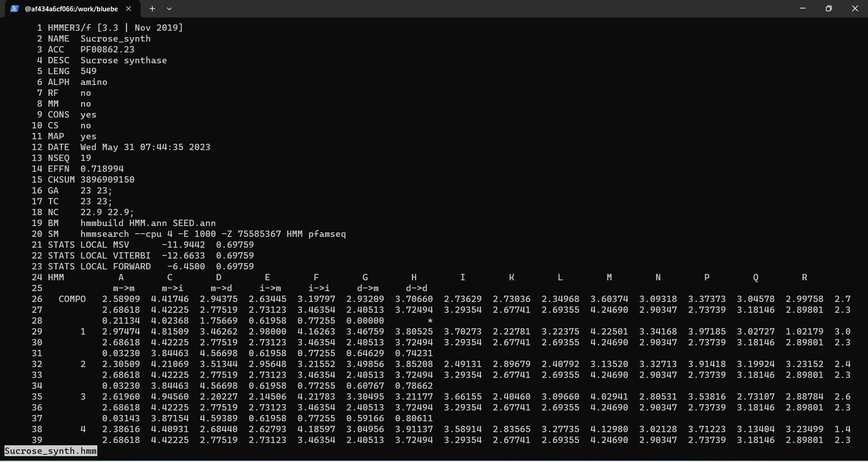
Task: Click description 'Sucrose synthase'
Action: coord(124,60)
